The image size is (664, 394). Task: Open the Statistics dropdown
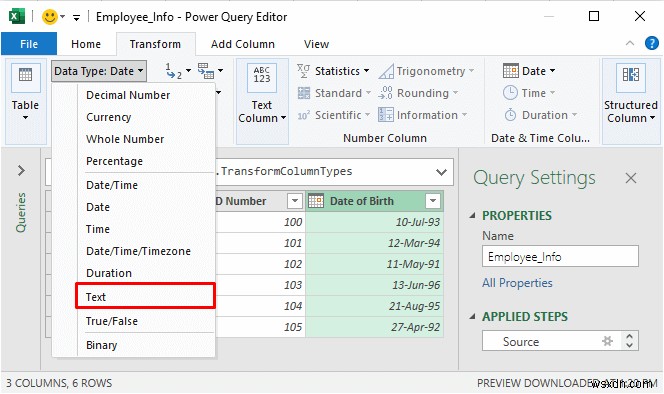click(x=333, y=71)
